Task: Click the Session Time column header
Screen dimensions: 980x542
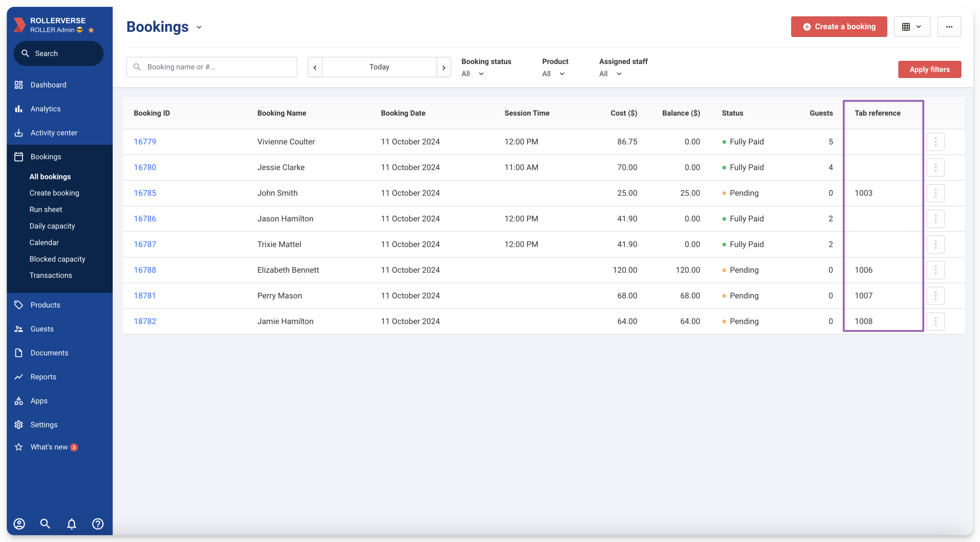Action: click(x=527, y=113)
